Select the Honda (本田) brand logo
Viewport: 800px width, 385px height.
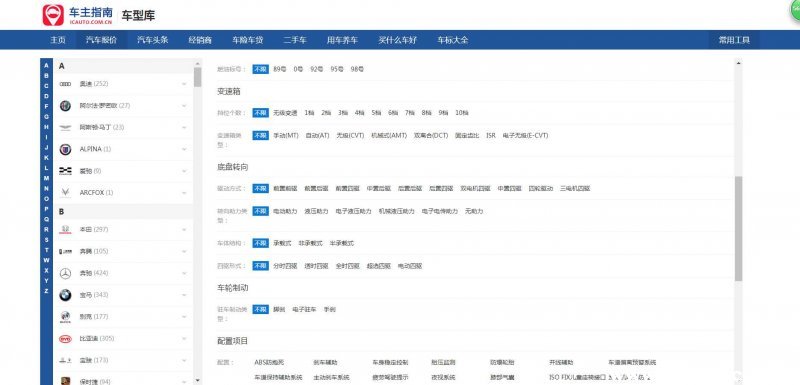(65, 229)
